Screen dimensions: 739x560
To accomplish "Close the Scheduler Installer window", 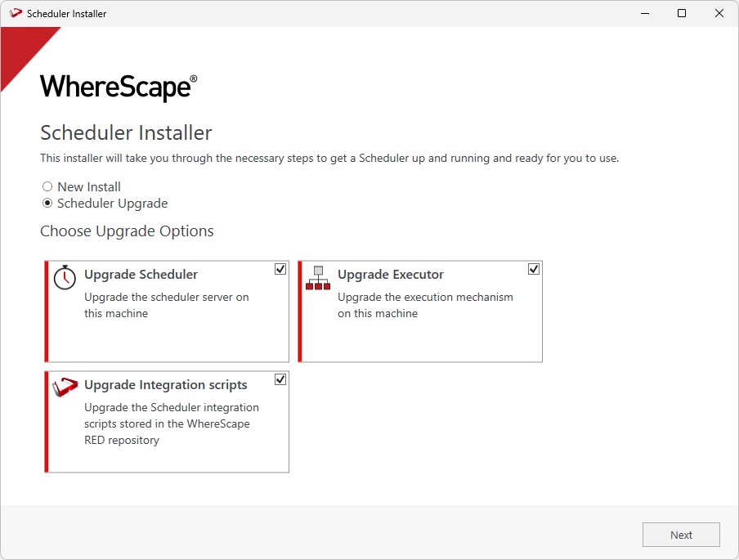I will click(x=719, y=13).
